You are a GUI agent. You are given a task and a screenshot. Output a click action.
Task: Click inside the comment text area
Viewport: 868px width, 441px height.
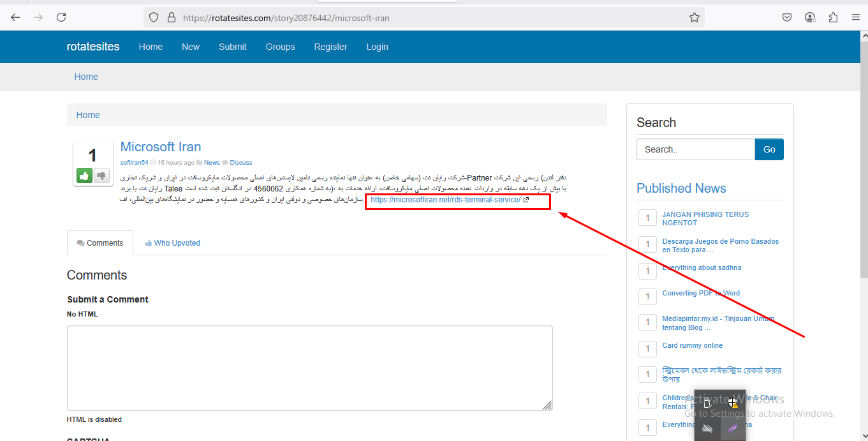point(309,368)
